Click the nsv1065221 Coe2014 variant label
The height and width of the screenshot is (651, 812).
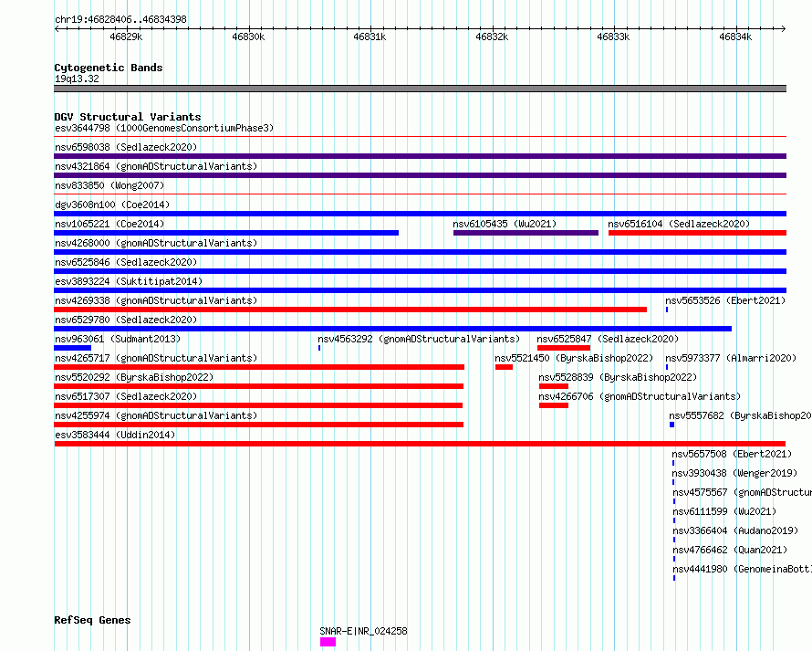(x=109, y=224)
